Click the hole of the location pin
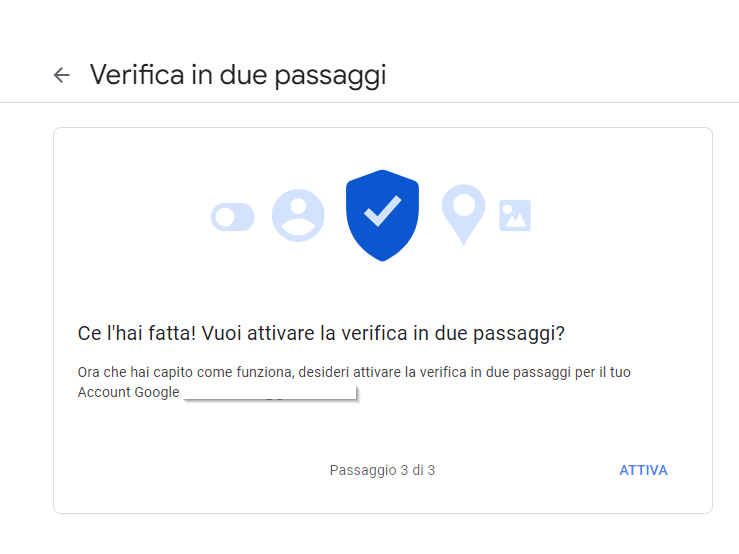This screenshot has height=554, width=739. coord(464,206)
